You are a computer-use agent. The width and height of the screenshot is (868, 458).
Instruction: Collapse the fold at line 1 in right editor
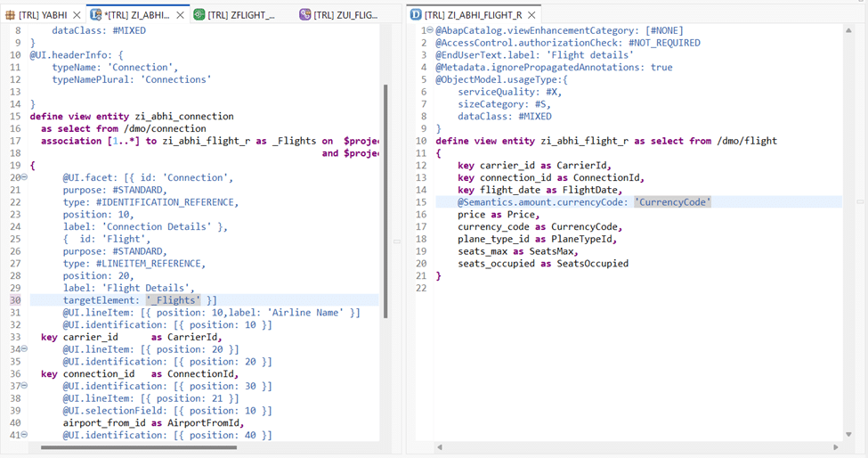pyautogui.click(x=430, y=30)
